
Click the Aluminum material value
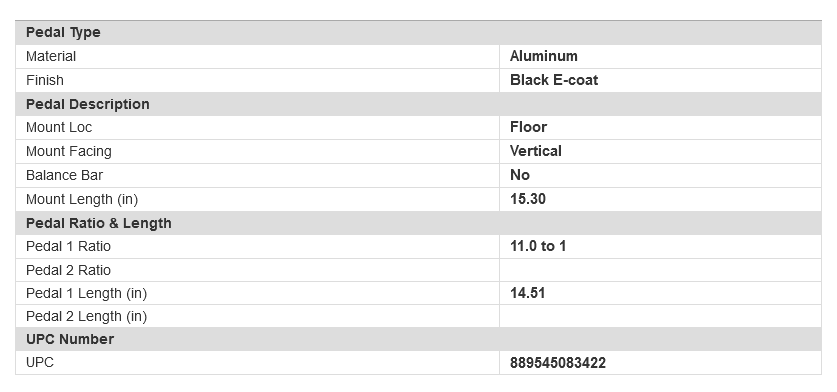coord(543,56)
